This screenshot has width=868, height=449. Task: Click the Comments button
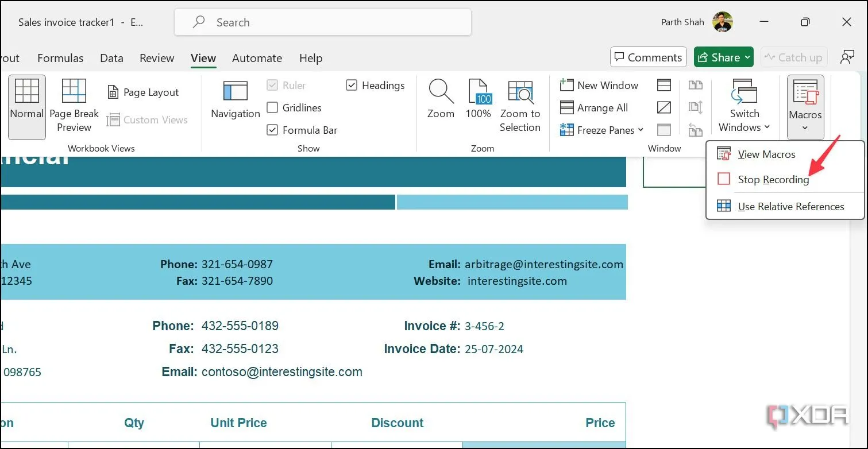tap(648, 57)
